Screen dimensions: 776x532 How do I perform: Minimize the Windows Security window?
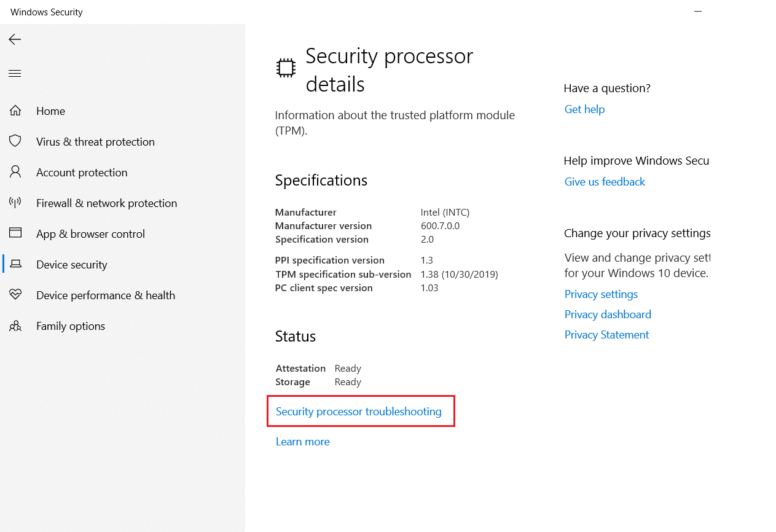pos(698,12)
